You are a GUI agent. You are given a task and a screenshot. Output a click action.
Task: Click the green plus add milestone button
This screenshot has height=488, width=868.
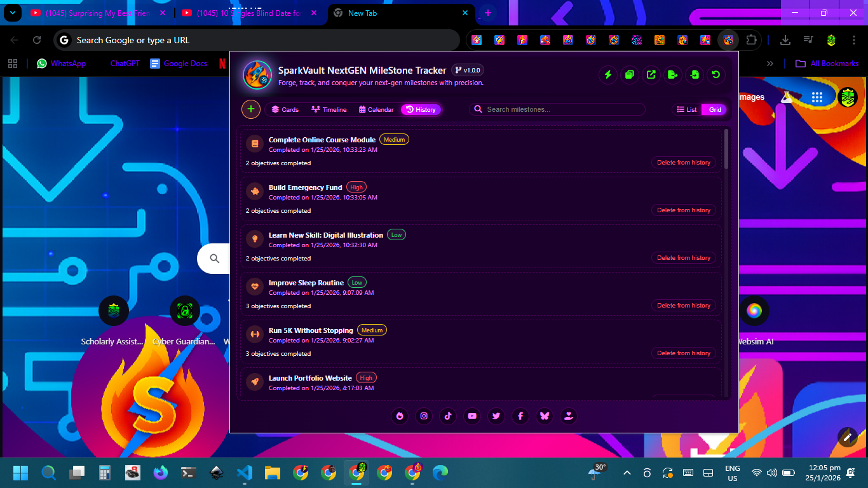(x=251, y=109)
